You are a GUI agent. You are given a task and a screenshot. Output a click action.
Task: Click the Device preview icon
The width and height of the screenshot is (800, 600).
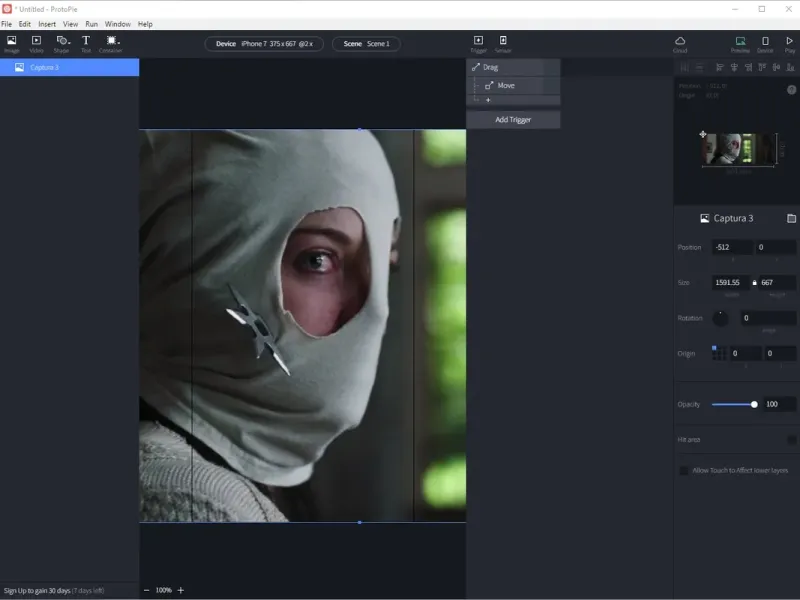765,42
